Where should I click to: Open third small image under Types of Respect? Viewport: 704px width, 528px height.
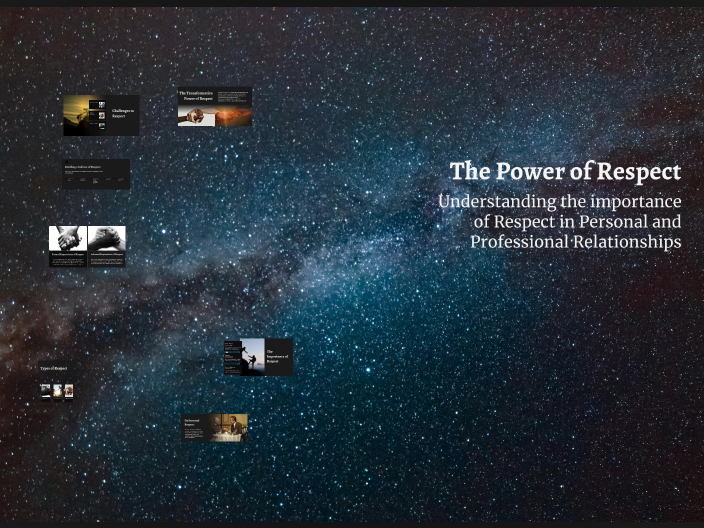(69, 391)
